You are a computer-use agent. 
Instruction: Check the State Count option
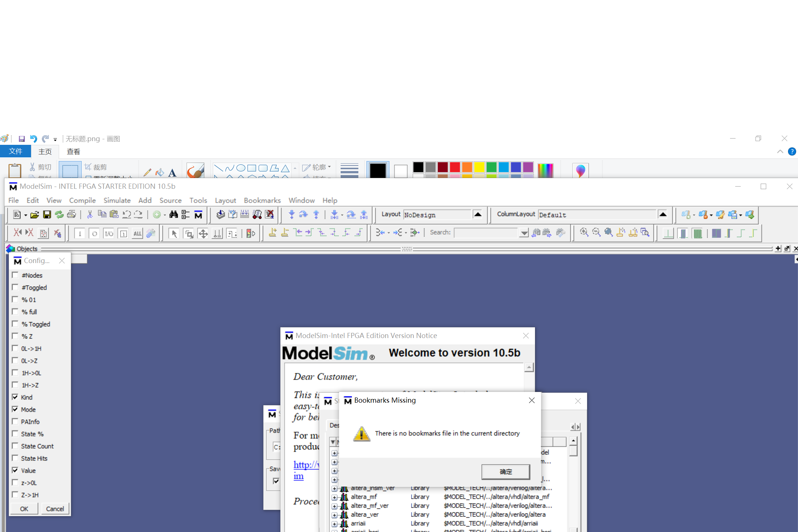click(x=15, y=446)
